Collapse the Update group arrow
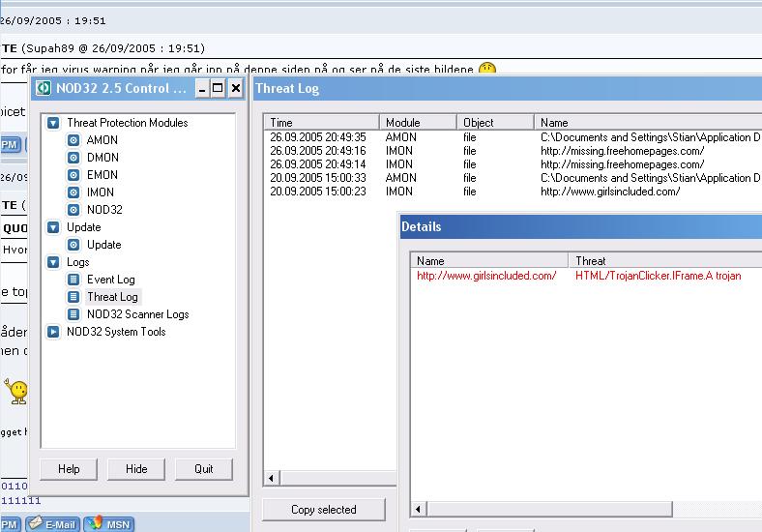 53,227
